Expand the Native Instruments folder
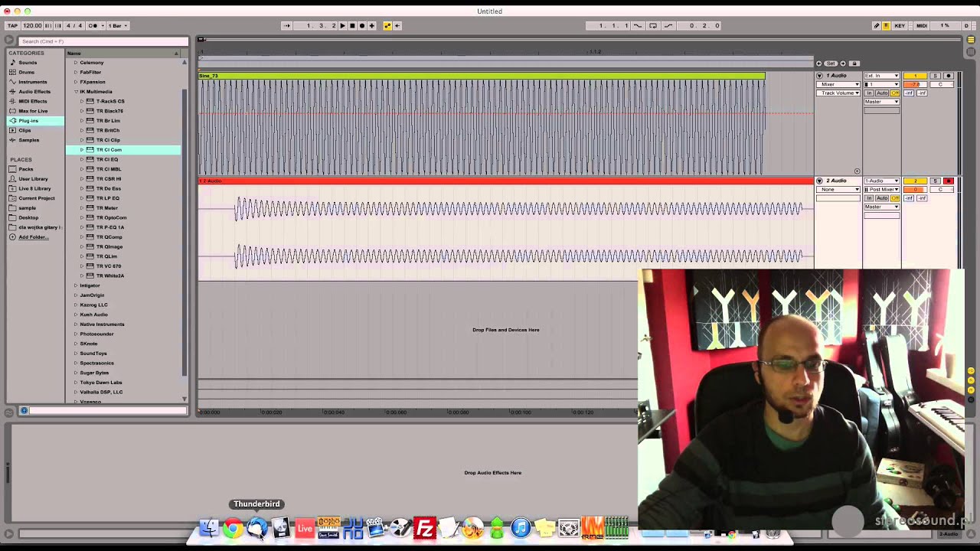 click(x=76, y=324)
